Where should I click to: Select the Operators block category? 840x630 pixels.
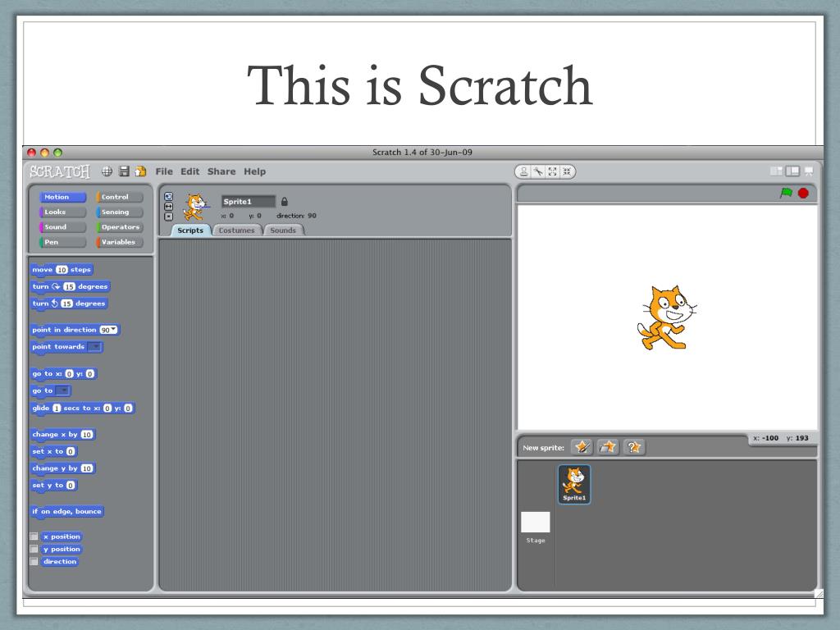120,227
